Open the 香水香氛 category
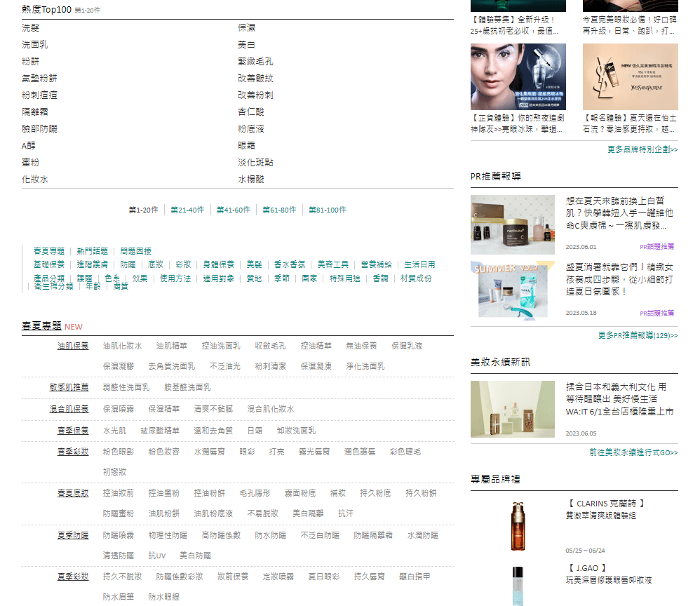The height and width of the screenshot is (606, 700). tap(289, 264)
